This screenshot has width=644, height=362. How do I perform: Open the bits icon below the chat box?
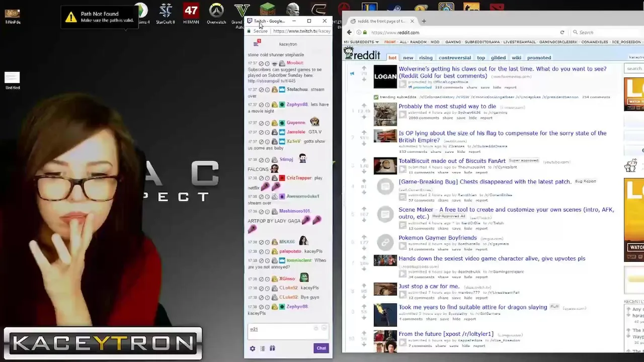272,348
